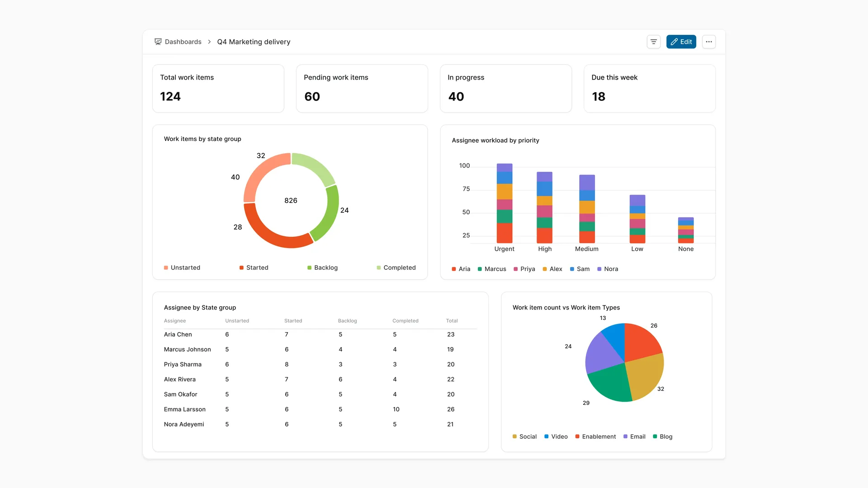Click Nora Adeyemi's total value 21
Viewport: 868px width, 488px height.
click(x=450, y=424)
